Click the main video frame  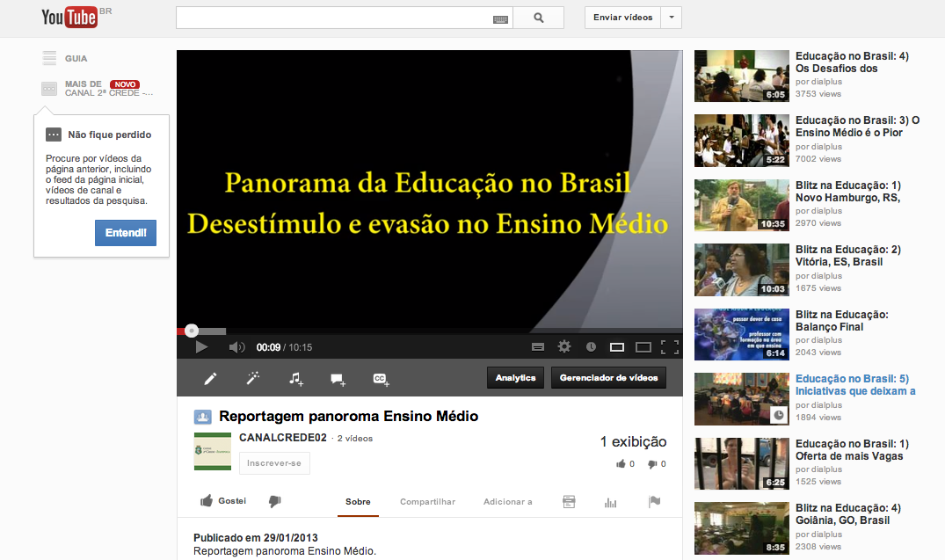tap(430, 190)
